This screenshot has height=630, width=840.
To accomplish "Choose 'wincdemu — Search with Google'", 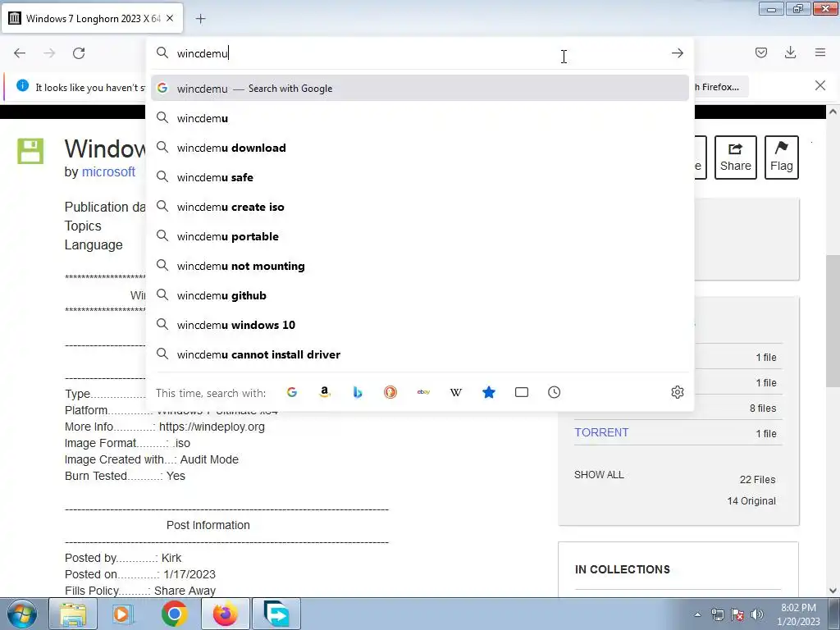I will 420,89.
